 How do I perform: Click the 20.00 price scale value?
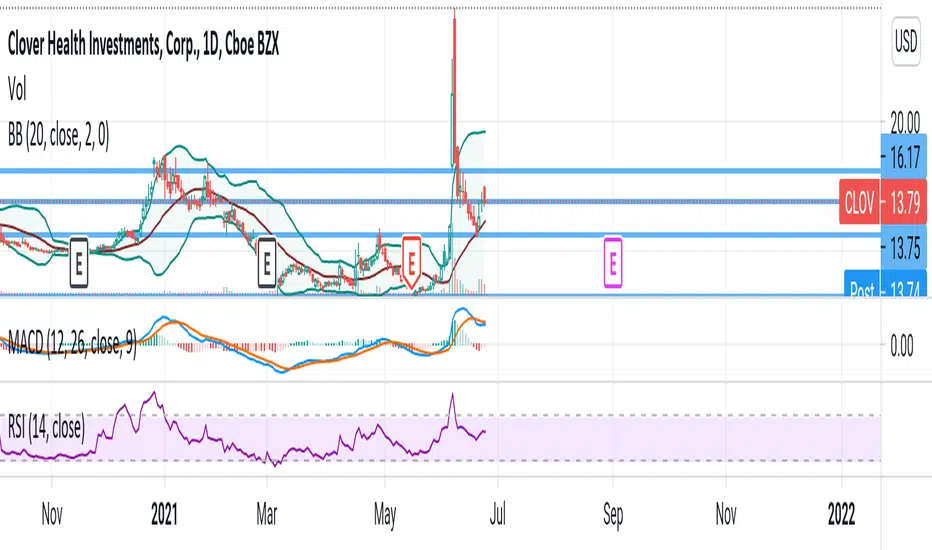905,123
